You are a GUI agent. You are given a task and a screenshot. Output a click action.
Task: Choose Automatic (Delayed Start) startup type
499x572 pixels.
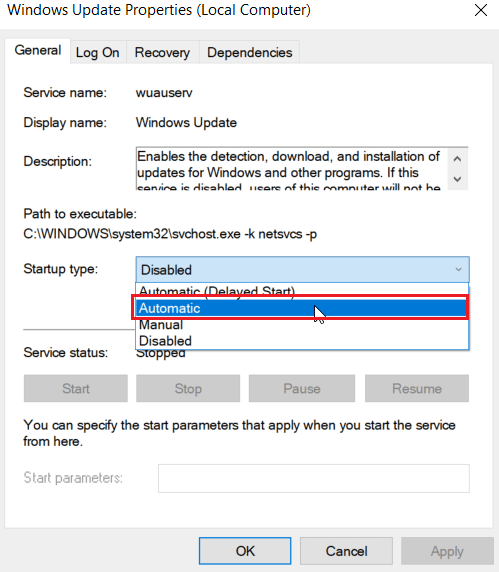pyautogui.click(x=302, y=291)
